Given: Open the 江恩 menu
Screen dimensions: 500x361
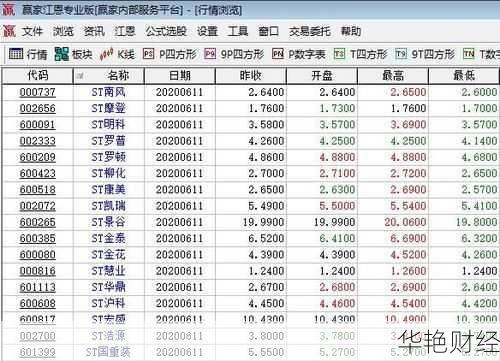Looking at the screenshot, I should pyautogui.click(x=125, y=31).
